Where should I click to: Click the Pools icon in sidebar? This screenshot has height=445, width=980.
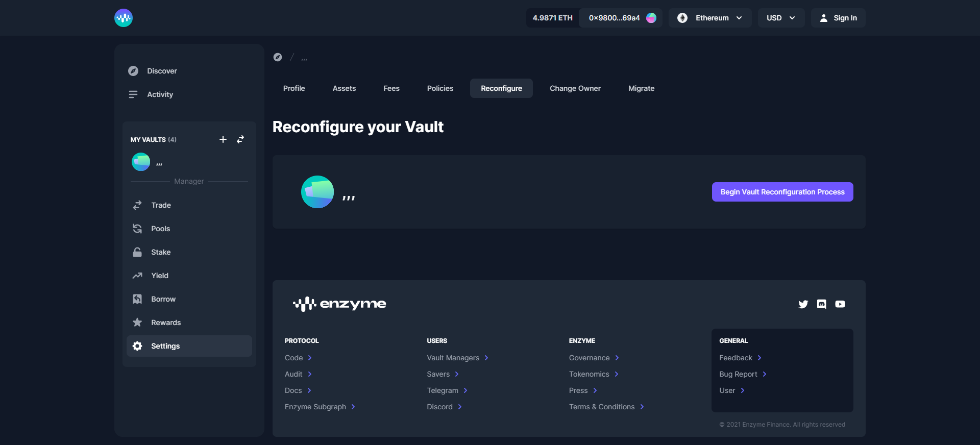click(x=137, y=229)
